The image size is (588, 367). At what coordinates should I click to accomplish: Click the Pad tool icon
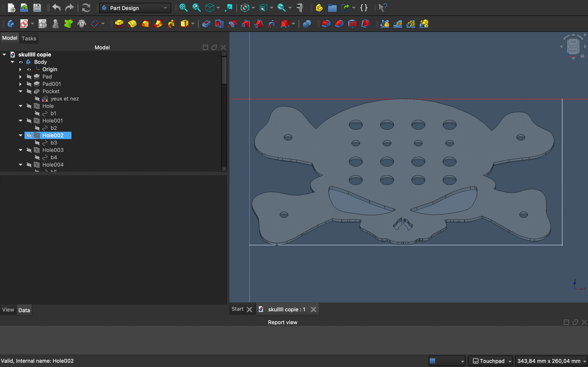click(x=119, y=24)
